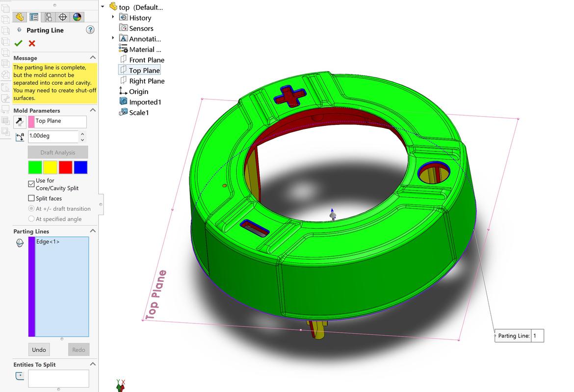Click the top part icon

click(113, 6)
